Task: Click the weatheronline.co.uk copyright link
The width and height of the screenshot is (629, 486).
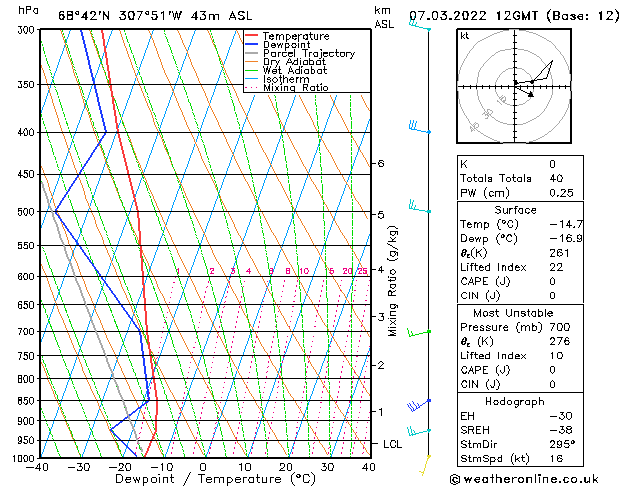Action: tap(524, 479)
